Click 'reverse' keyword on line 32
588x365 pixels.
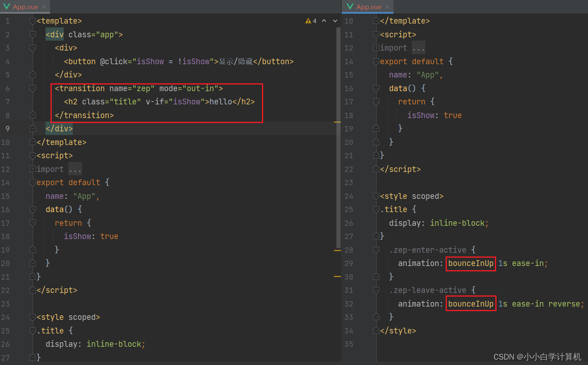[564, 304]
